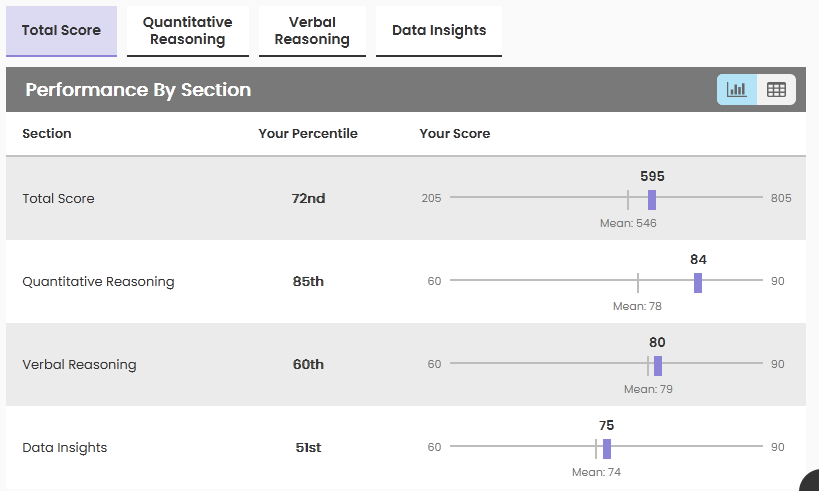Click the Mean: 546 label
819x491 pixels.
628,223
